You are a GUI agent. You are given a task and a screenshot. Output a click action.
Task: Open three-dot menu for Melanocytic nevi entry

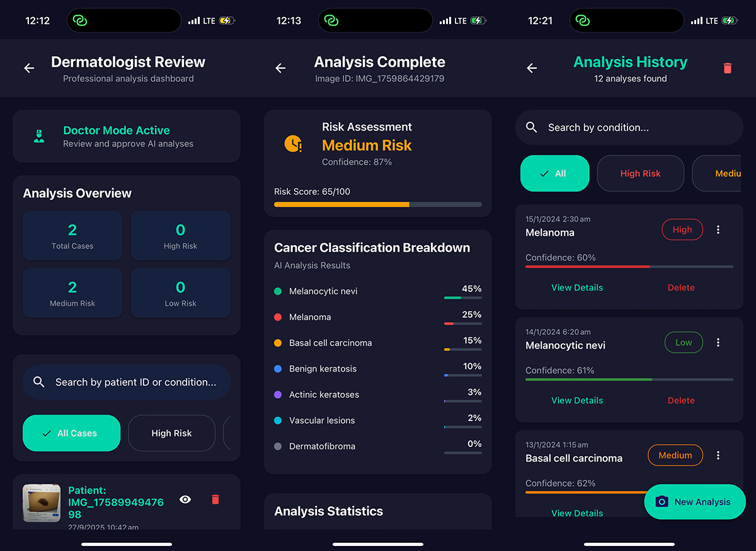coord(718,343)
